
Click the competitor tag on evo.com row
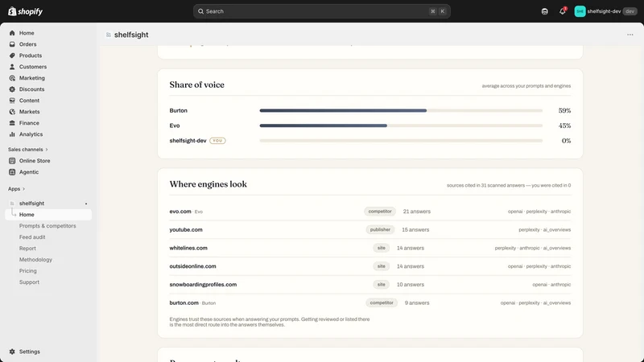[379, 212]
